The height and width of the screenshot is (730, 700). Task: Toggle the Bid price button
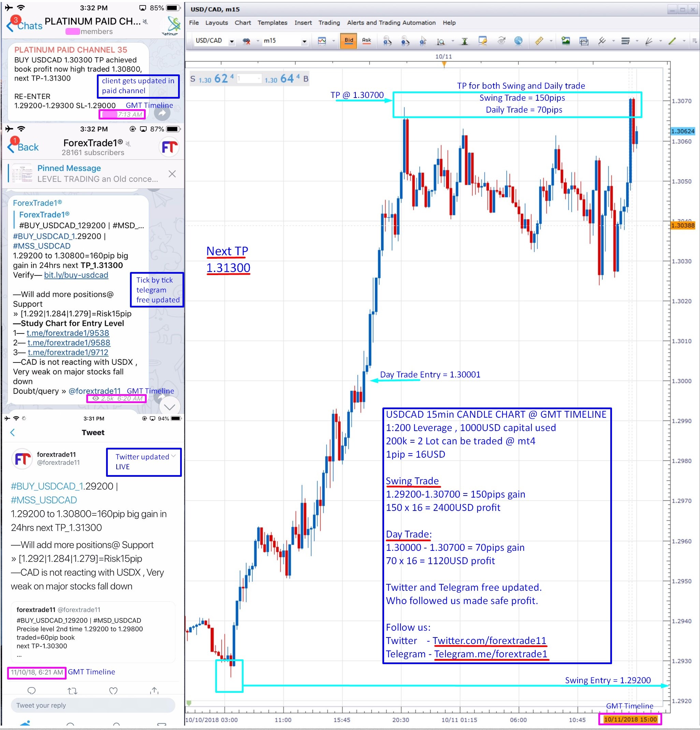349,41
